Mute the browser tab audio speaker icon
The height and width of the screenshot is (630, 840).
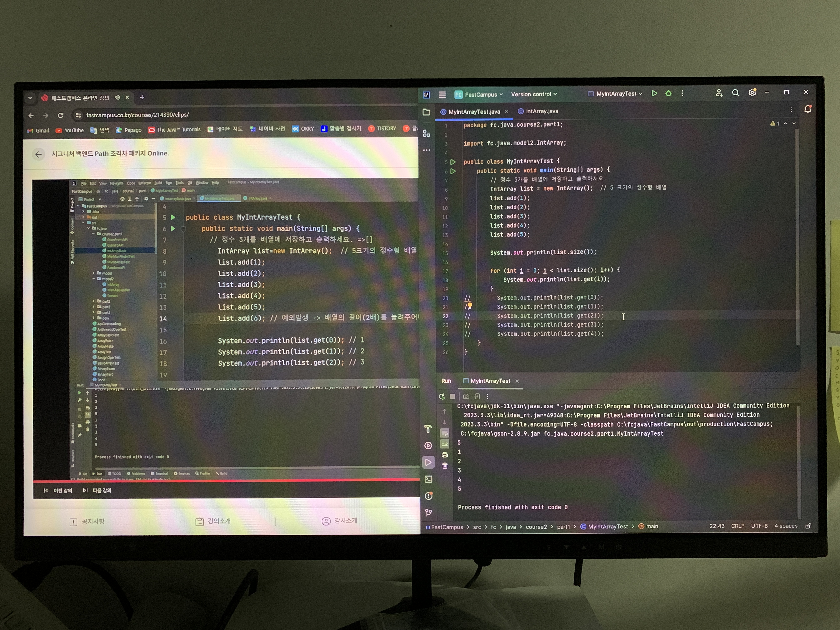pos(117,97)
